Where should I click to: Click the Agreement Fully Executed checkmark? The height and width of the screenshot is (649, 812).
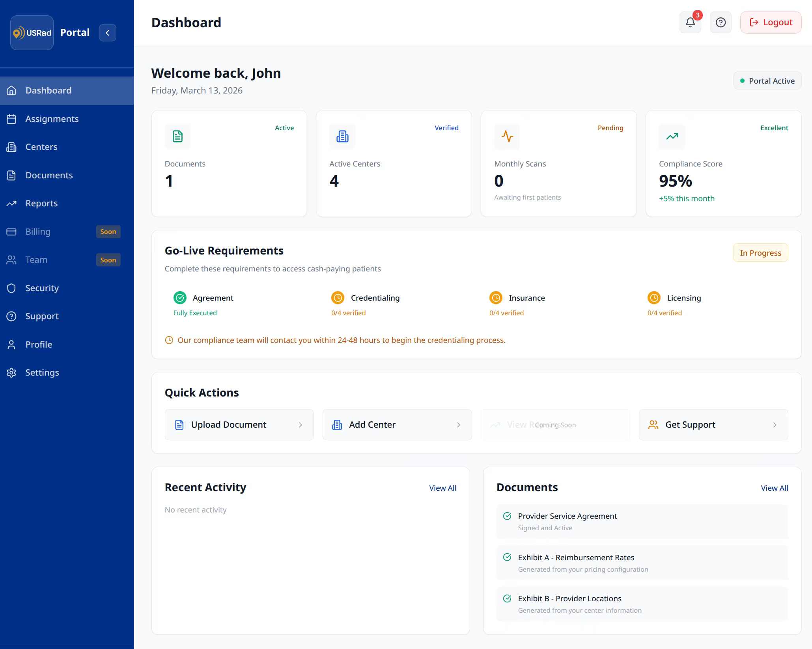click(x=180, y=298)
